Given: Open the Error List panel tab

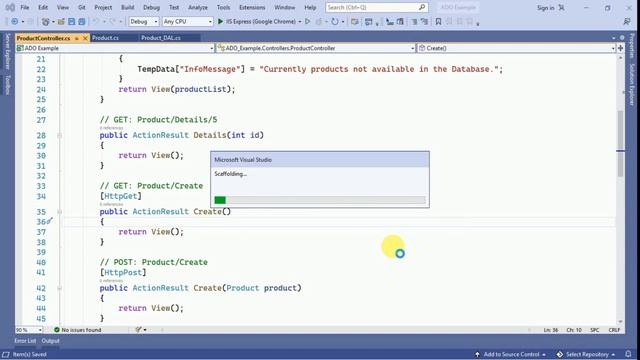Looking at the screenshot, I should pyautogui.click(x=25, y=340).
